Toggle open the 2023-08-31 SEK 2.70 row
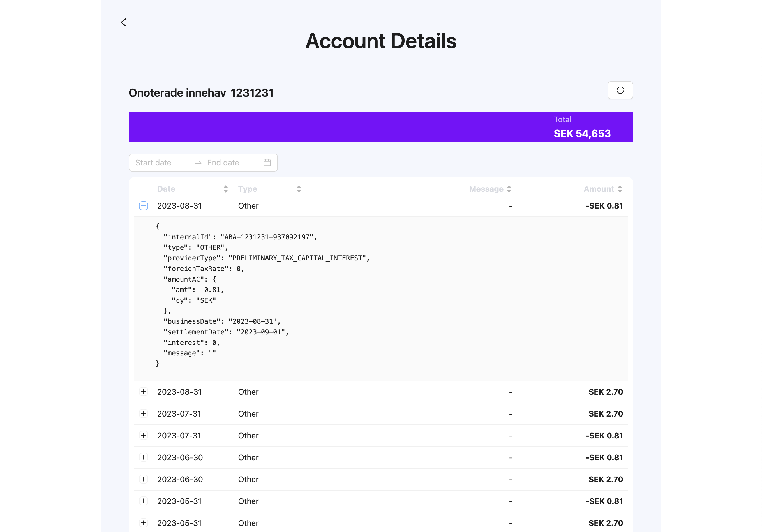Image resolution: width=762 pixels, height=532 pixels. 143,392
